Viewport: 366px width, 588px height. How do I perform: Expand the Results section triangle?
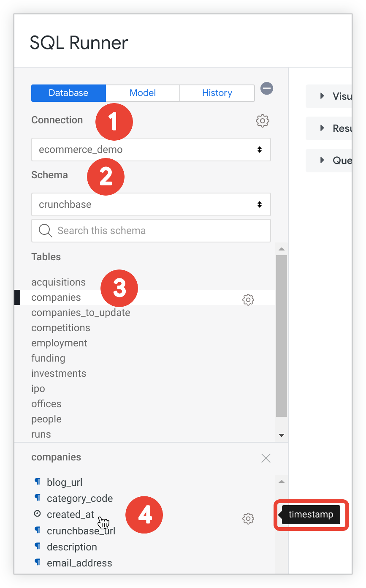tap(322, 128)
